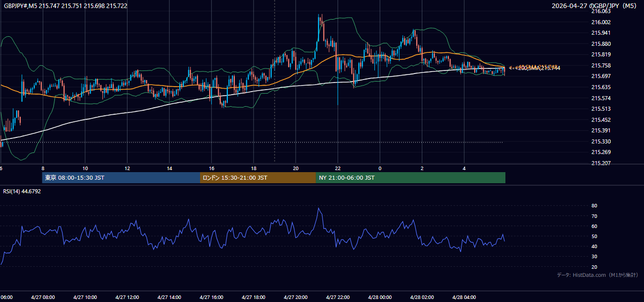Click the データ: HistData.com source note

click(598, 275)
